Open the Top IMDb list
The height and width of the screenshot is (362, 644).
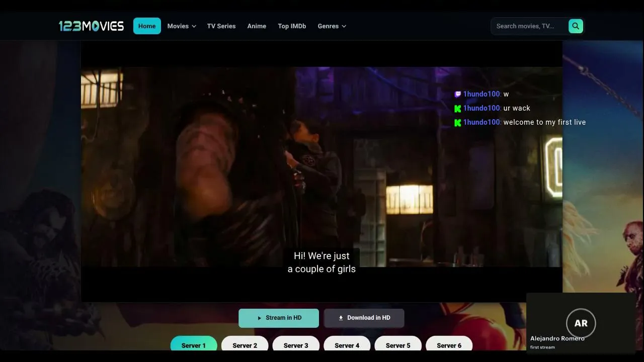(292, 26)
